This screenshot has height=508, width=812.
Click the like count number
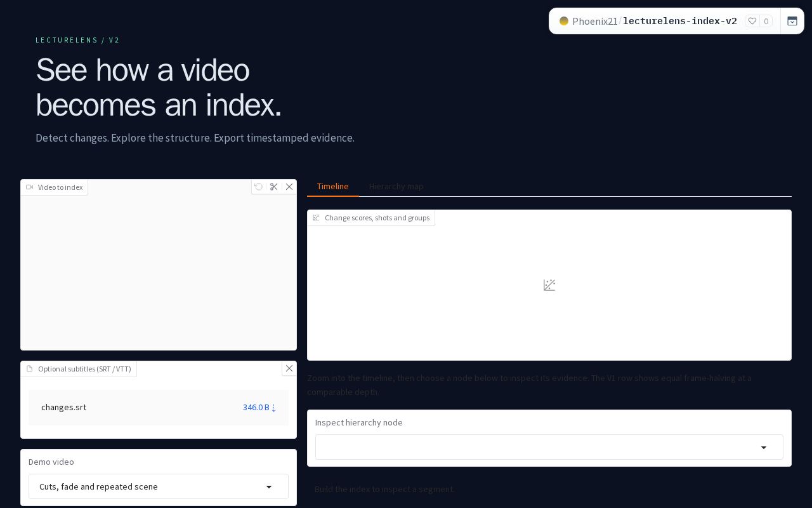point(766,21)
